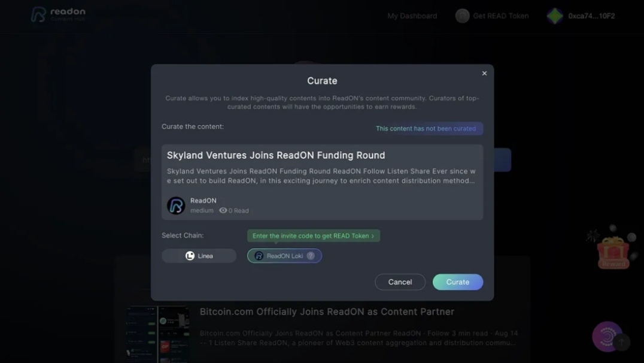Select the Linea chain option

pos(199,256)
